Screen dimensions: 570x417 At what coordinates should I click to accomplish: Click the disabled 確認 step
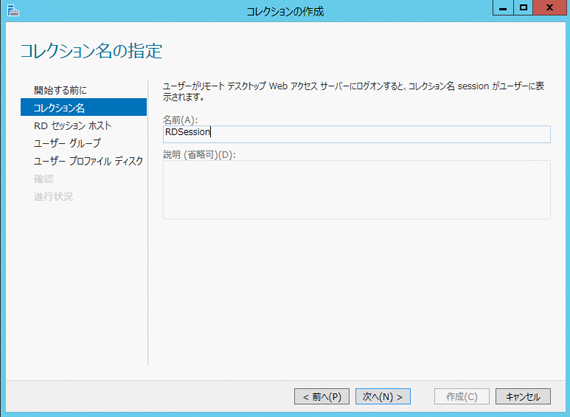tap(44, 179)
